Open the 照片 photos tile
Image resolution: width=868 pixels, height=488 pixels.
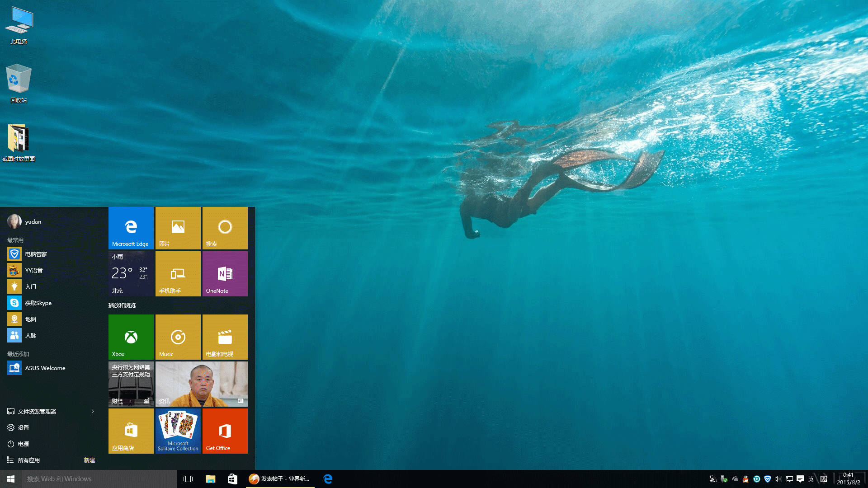coord(178,228)
